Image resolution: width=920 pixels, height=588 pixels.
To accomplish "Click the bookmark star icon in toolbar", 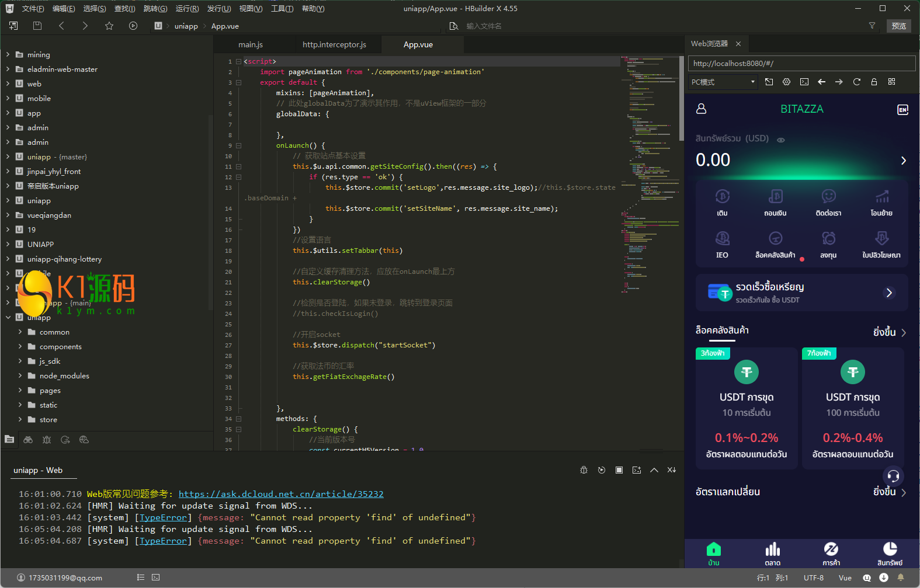I will 109,26.
